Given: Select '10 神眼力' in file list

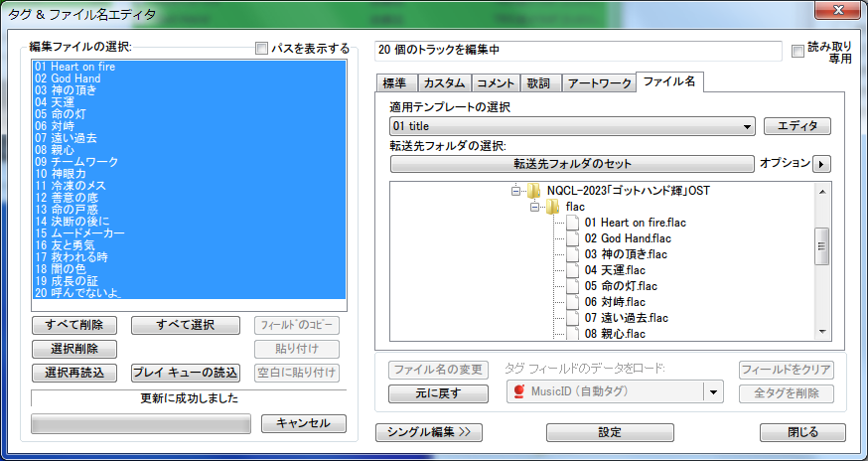Looking at the screenshot, I should tap(189, 174).
